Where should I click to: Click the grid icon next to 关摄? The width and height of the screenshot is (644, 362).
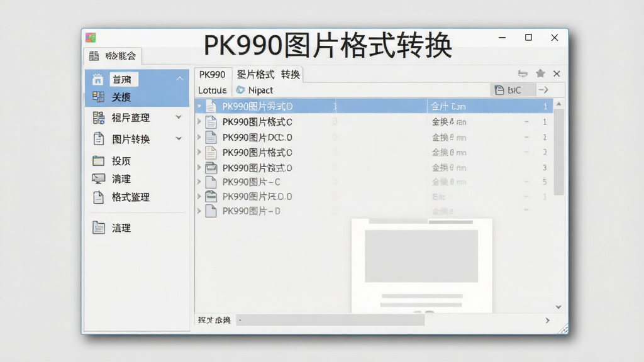click(98, 97)
